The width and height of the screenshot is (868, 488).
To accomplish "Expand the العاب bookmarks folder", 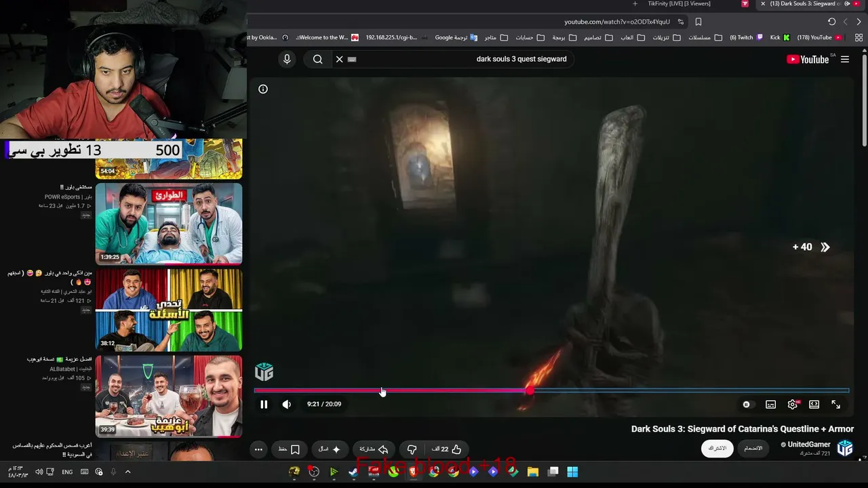I will tap(632, 38).
